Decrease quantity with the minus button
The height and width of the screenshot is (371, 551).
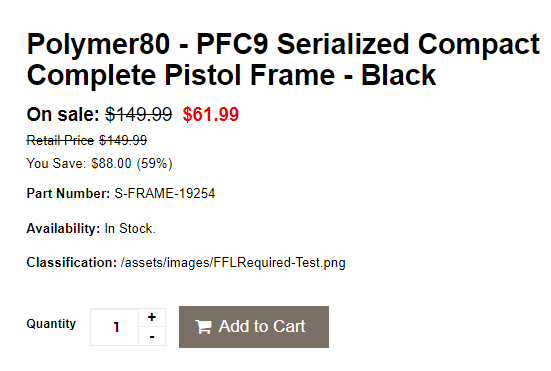[152, 337]
